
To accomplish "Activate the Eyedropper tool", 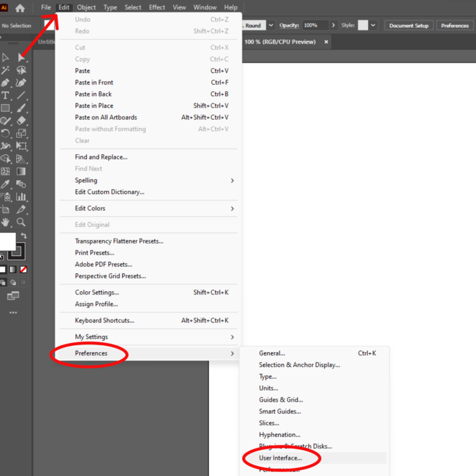I will coord(5,184).
